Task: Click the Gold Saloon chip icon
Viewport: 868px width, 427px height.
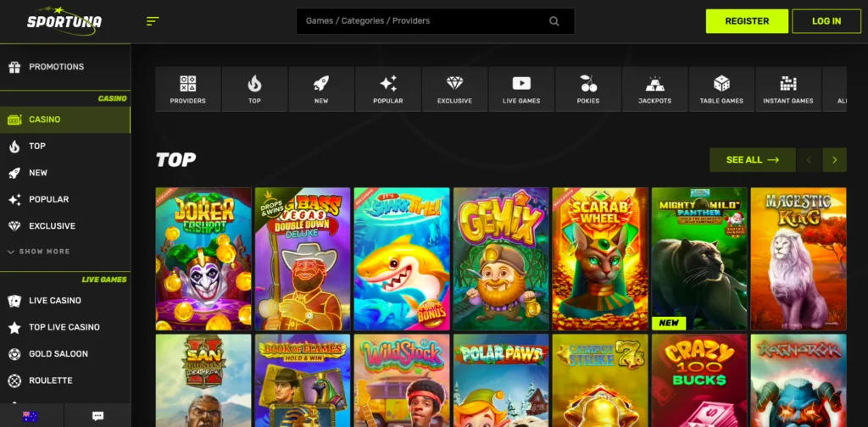Action: coord(14,354)
